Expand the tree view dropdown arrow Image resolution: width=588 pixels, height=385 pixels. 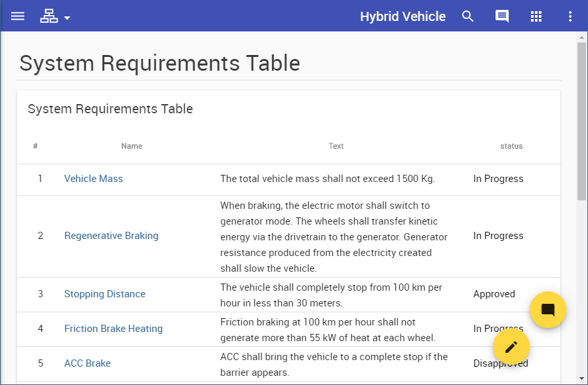pos(68,18)
